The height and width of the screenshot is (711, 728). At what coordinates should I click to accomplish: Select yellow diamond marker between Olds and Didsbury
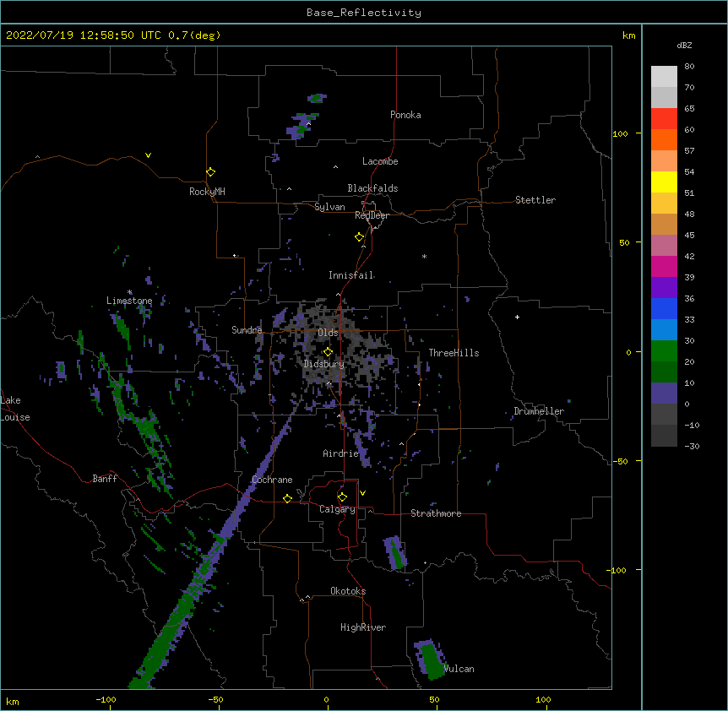point(328,351)
